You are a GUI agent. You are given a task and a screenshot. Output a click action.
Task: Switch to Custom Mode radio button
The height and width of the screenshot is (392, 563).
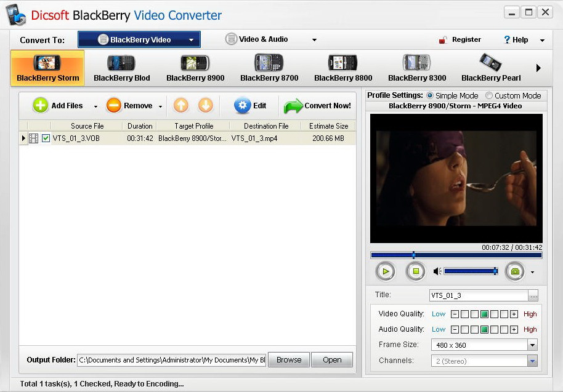488,95
